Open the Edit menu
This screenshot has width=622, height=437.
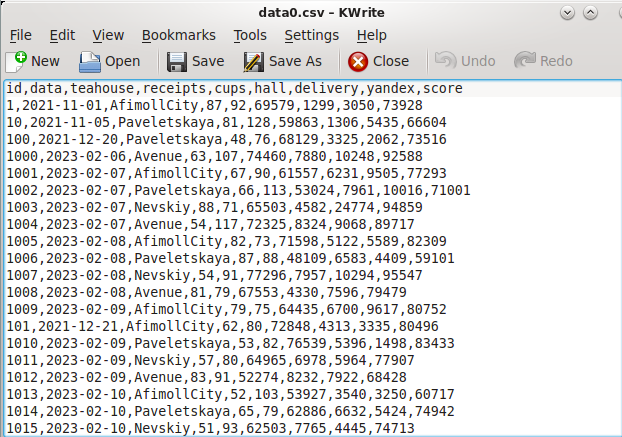click(x=62, y=35)
